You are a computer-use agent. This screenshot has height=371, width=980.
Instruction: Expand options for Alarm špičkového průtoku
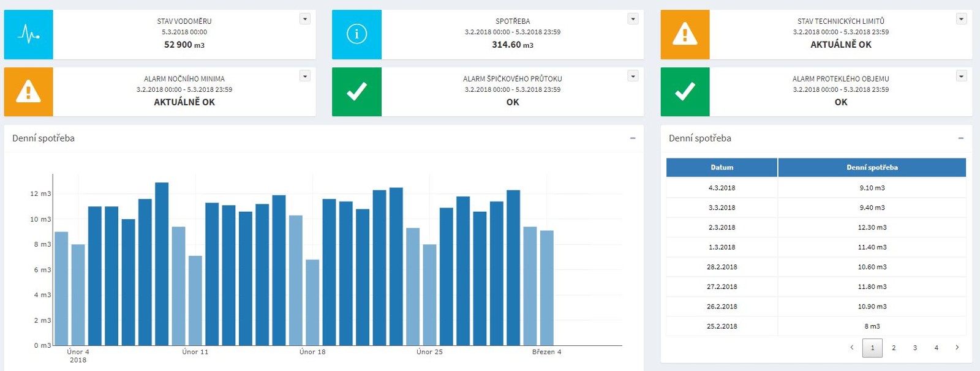(633, 76)
